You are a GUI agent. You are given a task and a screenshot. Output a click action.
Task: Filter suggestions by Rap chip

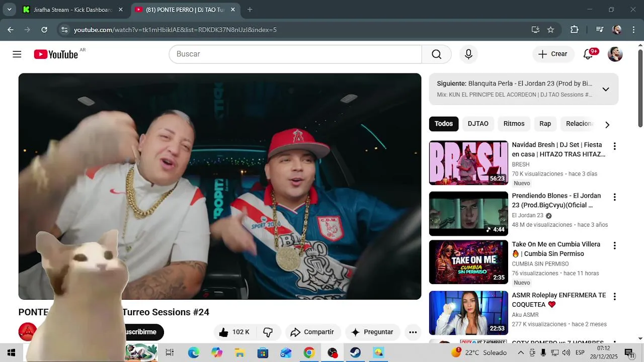[545, 124]
